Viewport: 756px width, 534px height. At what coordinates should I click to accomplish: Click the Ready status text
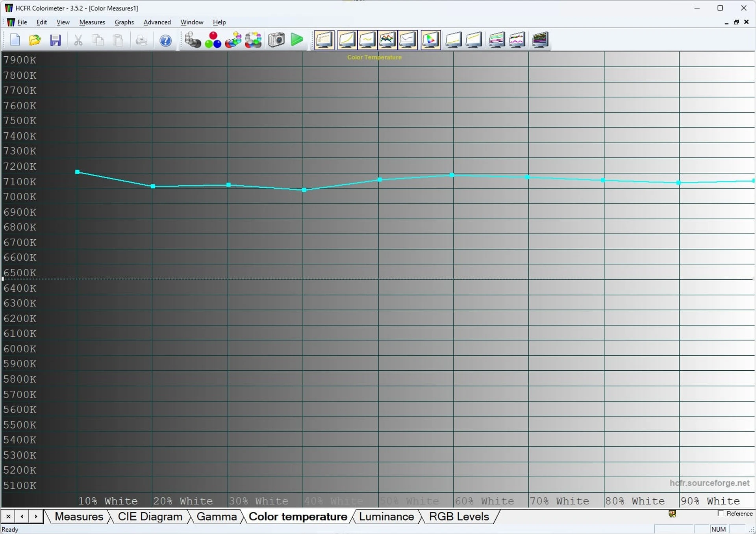[10, 529]
